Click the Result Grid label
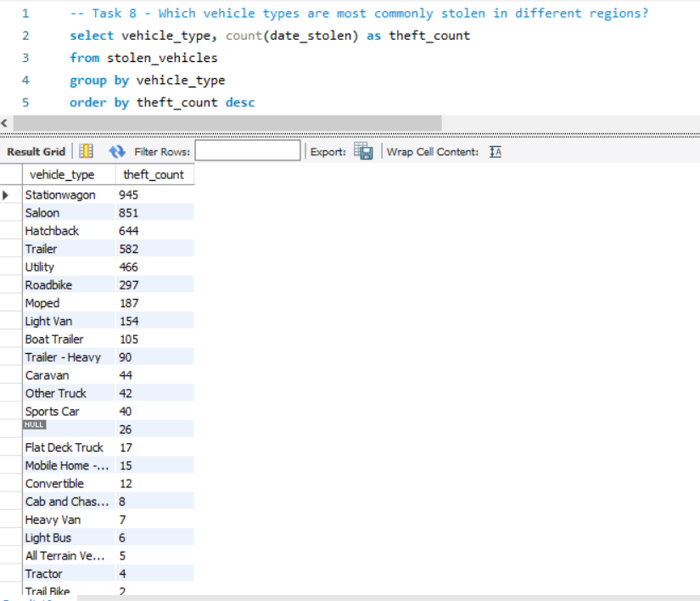 click(36, 151)
